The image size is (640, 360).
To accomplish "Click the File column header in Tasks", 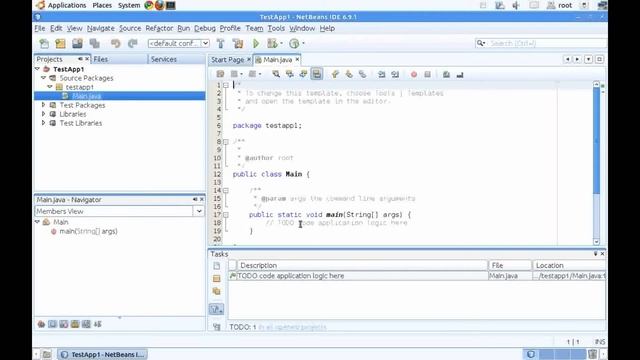I will coord(510,265).
